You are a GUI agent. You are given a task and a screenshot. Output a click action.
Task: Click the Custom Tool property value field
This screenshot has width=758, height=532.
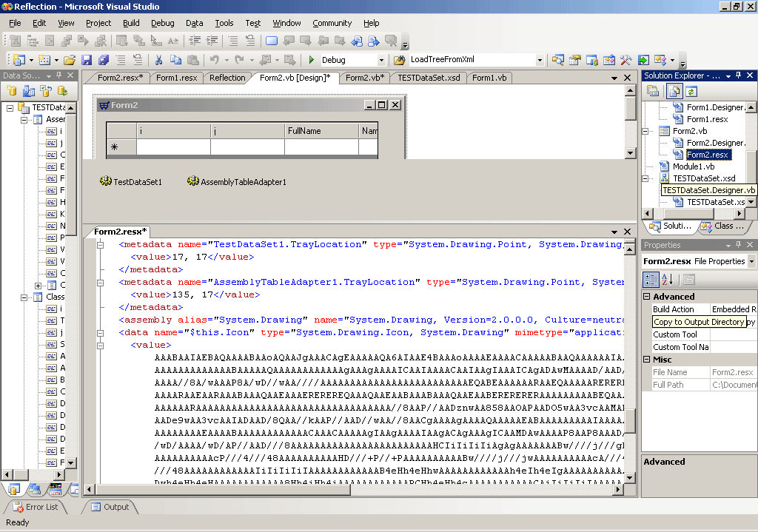tap(733, 334)
